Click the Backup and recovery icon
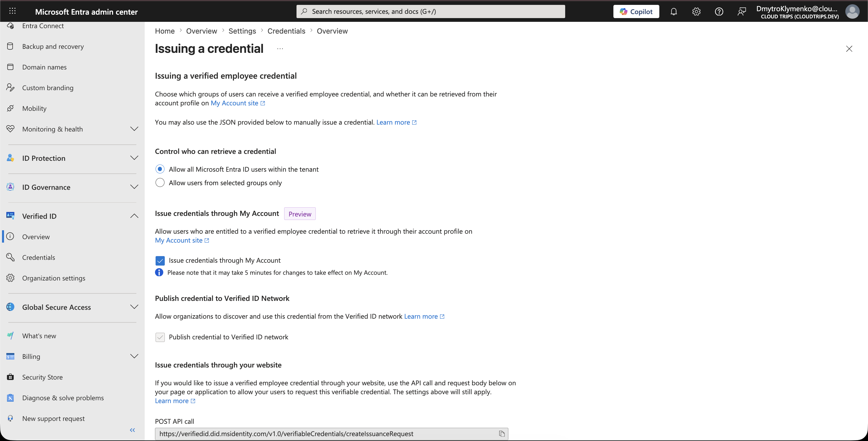Screen dimensions: 868x441 click(10, 46)
